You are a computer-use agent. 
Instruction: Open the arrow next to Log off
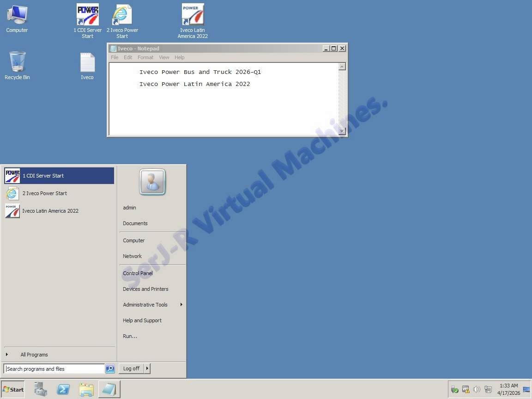[x=147, y=368]
